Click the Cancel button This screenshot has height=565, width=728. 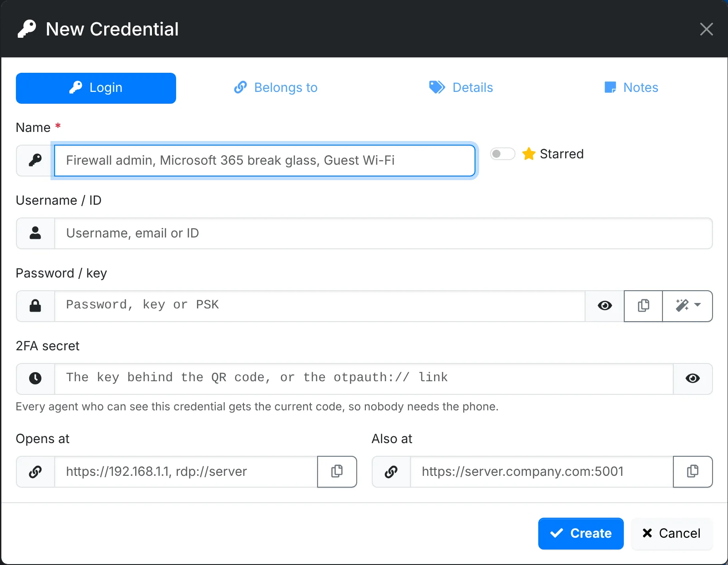672,533
